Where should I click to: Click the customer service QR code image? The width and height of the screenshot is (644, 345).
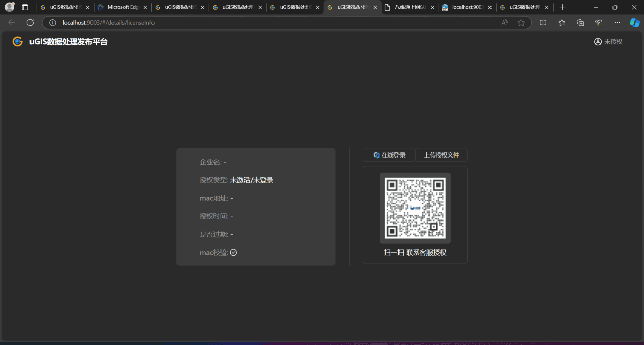(x=415, y=208)
